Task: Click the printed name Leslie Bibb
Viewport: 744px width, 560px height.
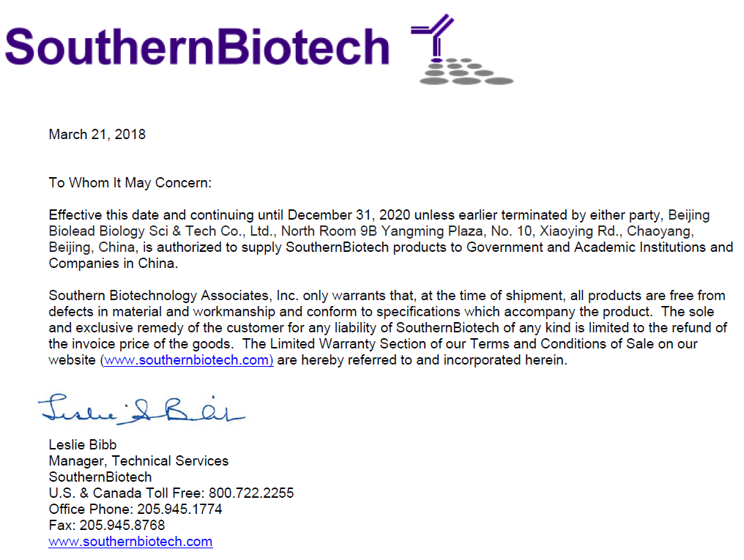Action: point(83,444)
